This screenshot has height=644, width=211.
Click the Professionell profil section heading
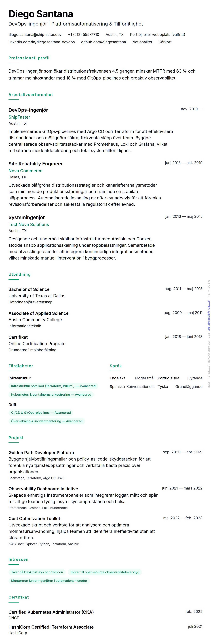click(29, 58)
